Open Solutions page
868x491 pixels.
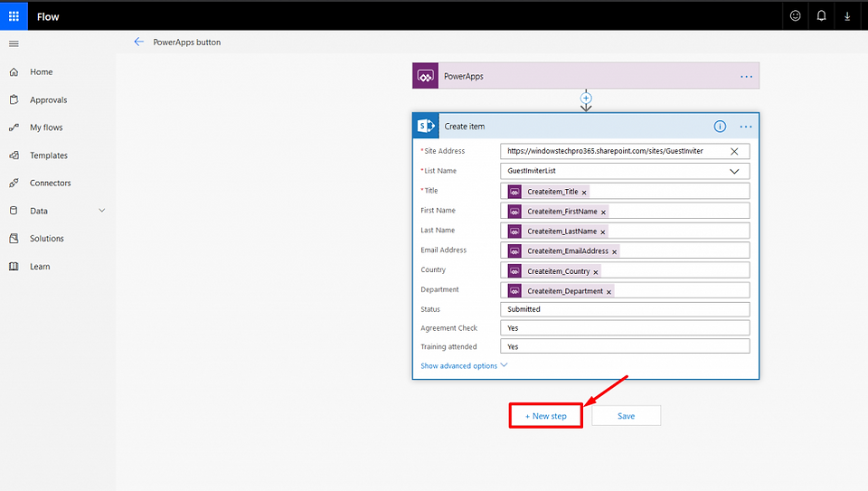[47, 239]
